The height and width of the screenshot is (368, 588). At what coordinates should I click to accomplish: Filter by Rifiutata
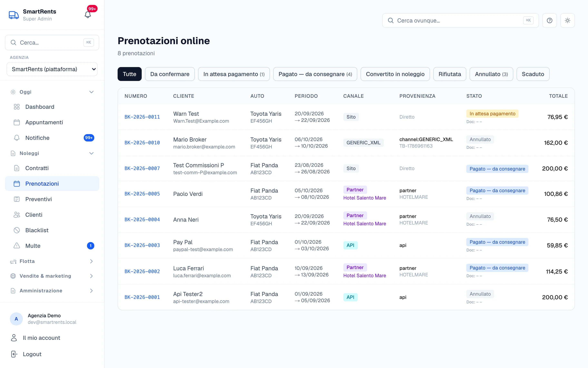[x=450, y=74]
